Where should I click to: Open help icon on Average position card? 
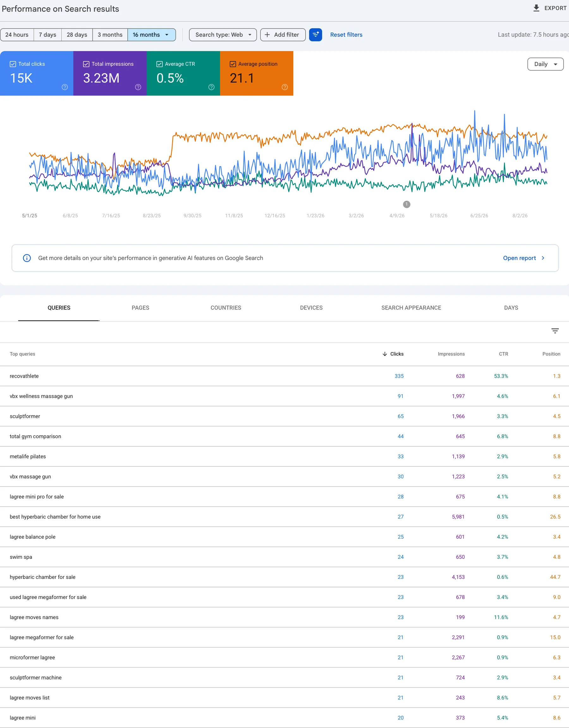(x=285, y=87)
